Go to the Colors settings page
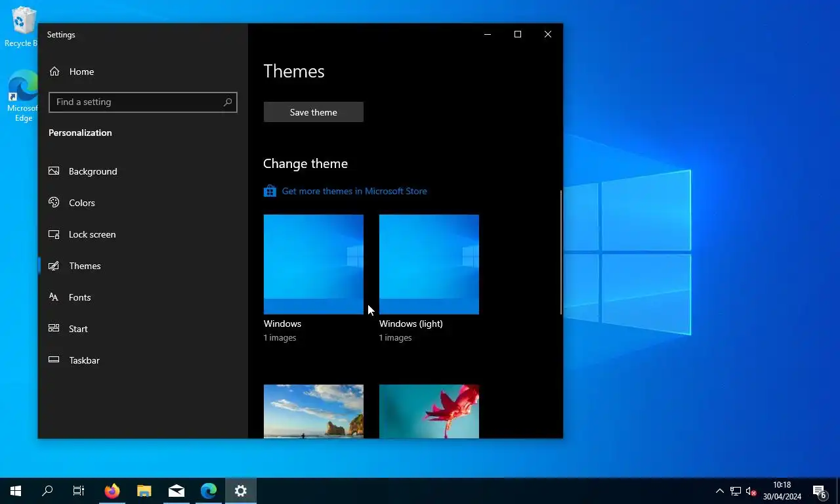This screenshot has height=504, width=840. (x=143, y=203)
